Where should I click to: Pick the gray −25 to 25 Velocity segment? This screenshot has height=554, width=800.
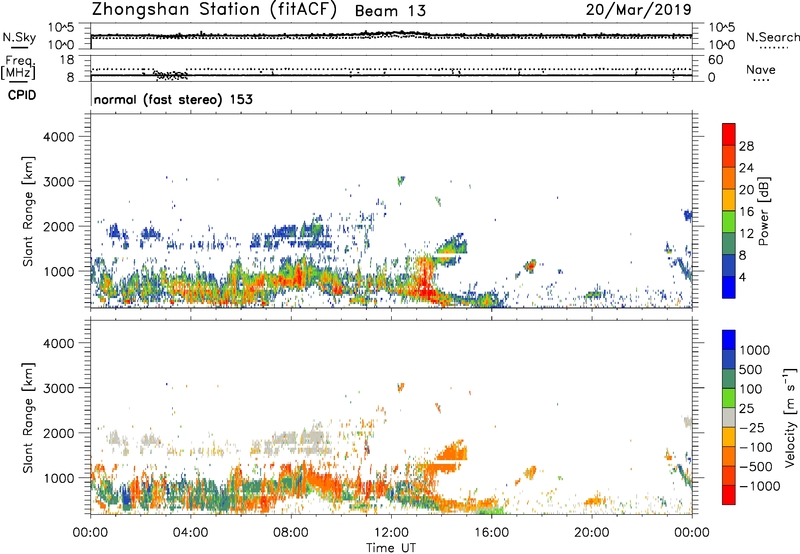pyautogui.click(x=729, y=417)
